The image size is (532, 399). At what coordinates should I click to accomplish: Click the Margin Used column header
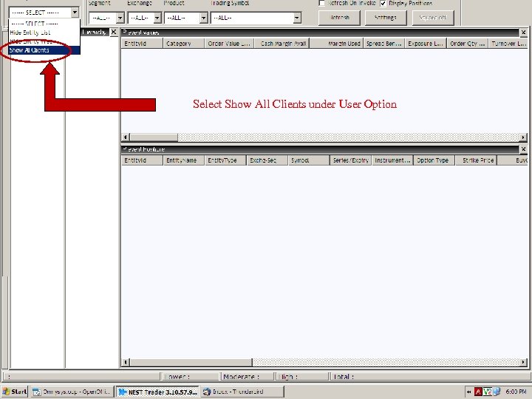(x=337, y=44)
